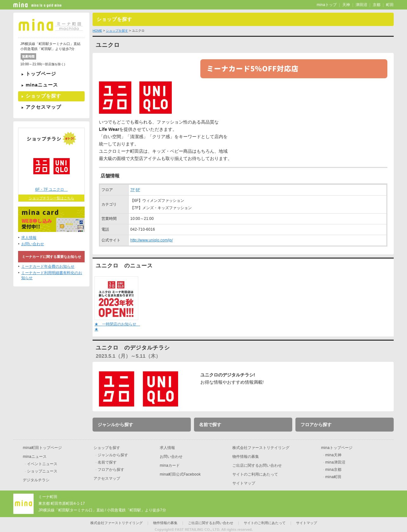Open ミーナカード利用明細書有料化のお知らせ link
Screen dimensions: 407x532
coord(52,275)
